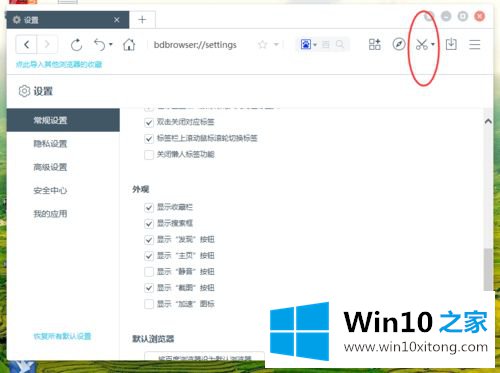Expand the screenshot options dropdown arrow
Viewport: 500px width, 373px height.
[433, 44]
